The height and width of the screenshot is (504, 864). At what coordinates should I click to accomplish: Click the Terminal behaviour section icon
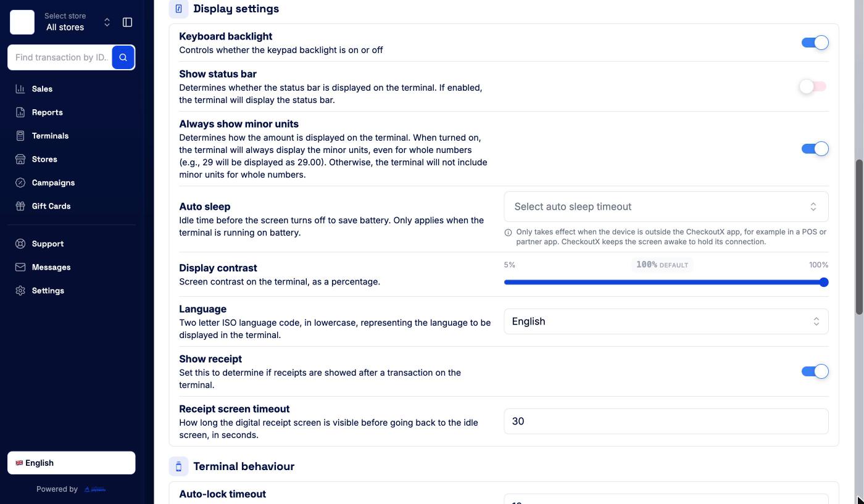(178, 466)
